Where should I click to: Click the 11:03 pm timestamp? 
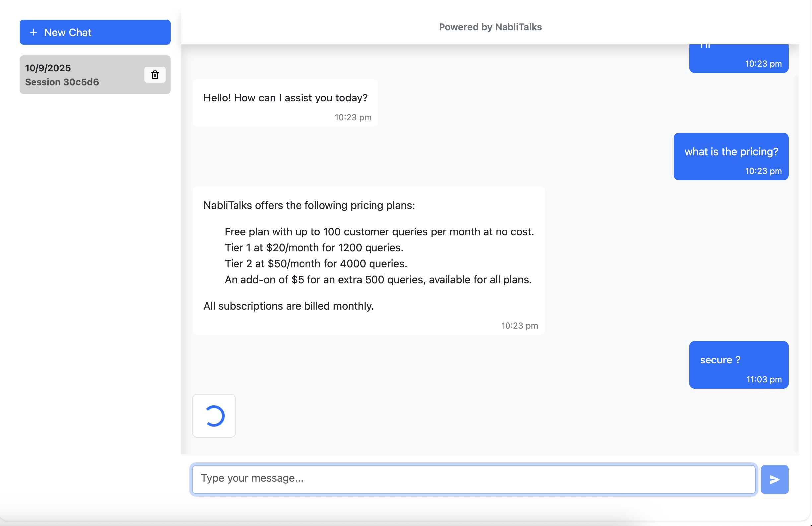764,379
